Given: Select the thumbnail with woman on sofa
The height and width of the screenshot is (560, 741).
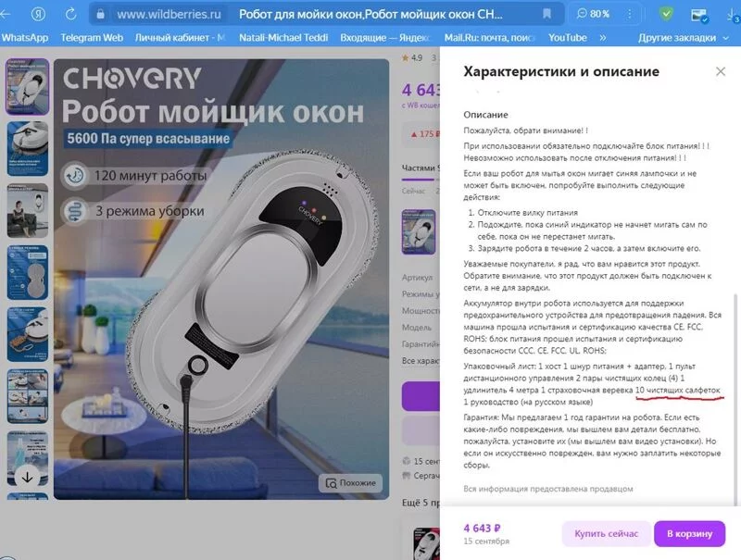Looking at the screenshot, I should 28,211.
